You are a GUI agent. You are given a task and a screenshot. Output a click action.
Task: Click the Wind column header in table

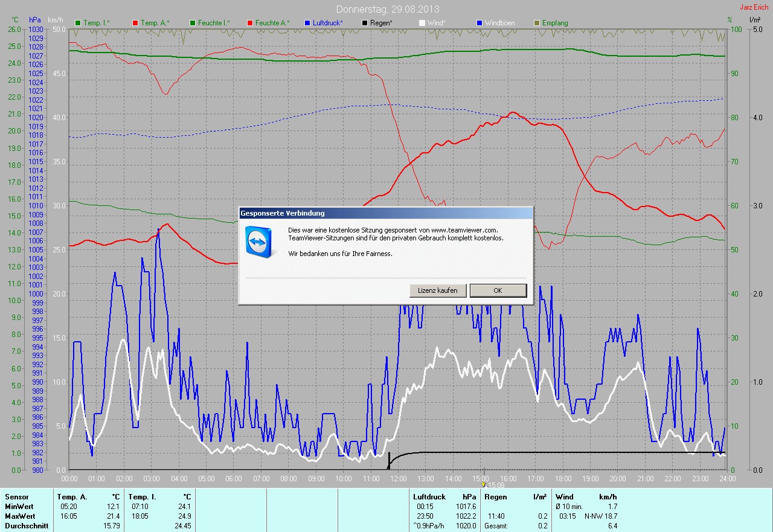[564, 497]
